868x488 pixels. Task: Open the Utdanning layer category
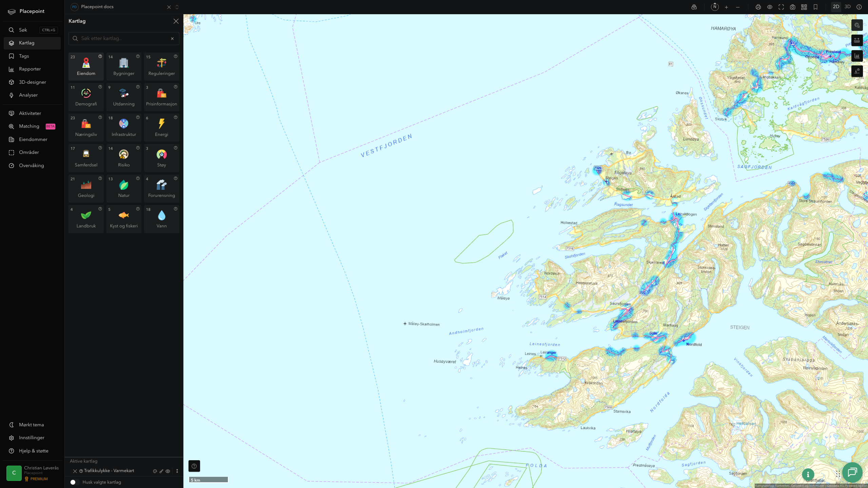tap(124, 97)
